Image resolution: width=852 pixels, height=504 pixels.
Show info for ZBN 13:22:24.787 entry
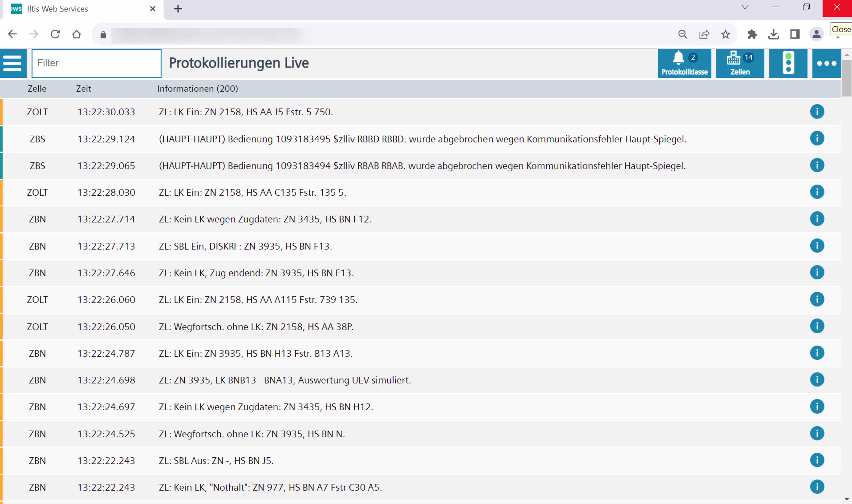[x=817, y=353]
